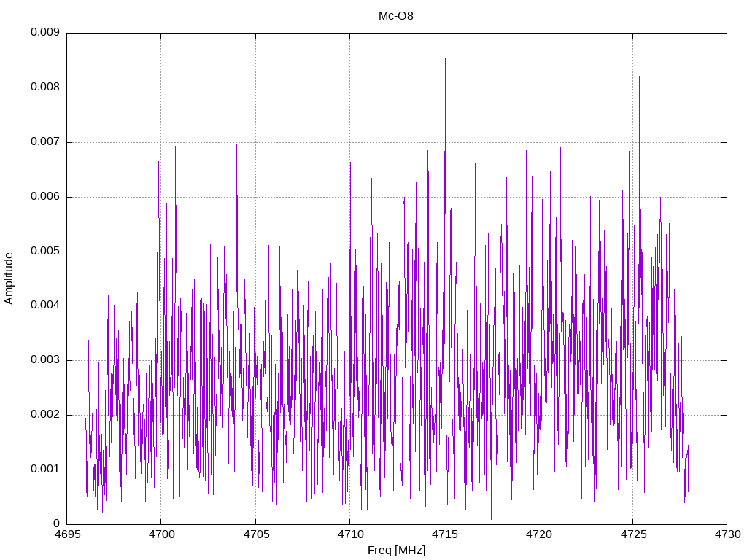Click the 0.007 y-axis tick label
Screen dimensions: 747x560
coord(45,142)
